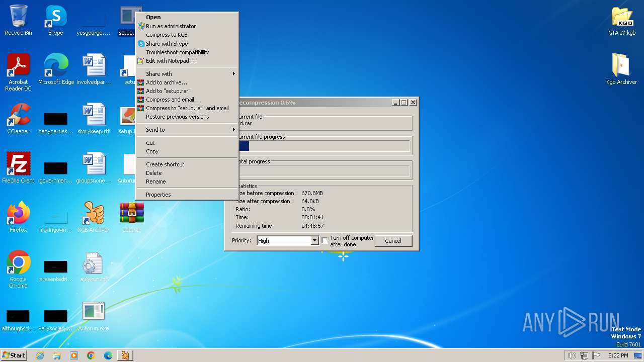Select Run as administrator
The image size is (644, 362).
pyautogui.click(x=187, y=26)
